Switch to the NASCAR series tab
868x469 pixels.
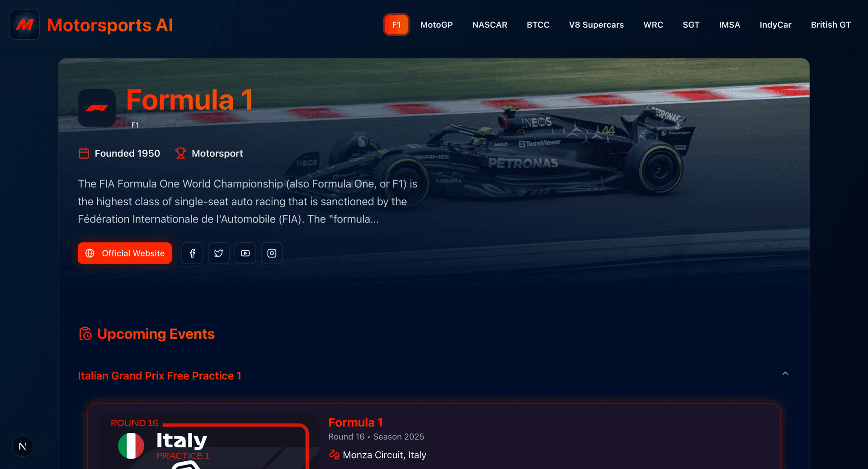coord(490,25)
